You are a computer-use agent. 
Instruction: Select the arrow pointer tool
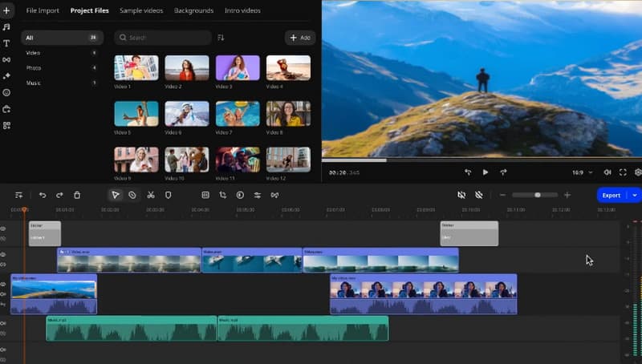[116, 195]
